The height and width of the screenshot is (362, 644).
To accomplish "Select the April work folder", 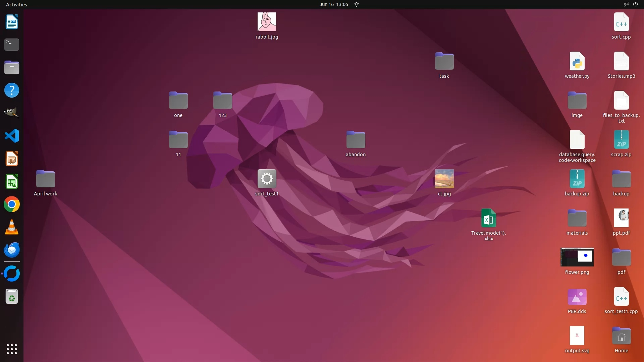I will click(x=46, y=179).
